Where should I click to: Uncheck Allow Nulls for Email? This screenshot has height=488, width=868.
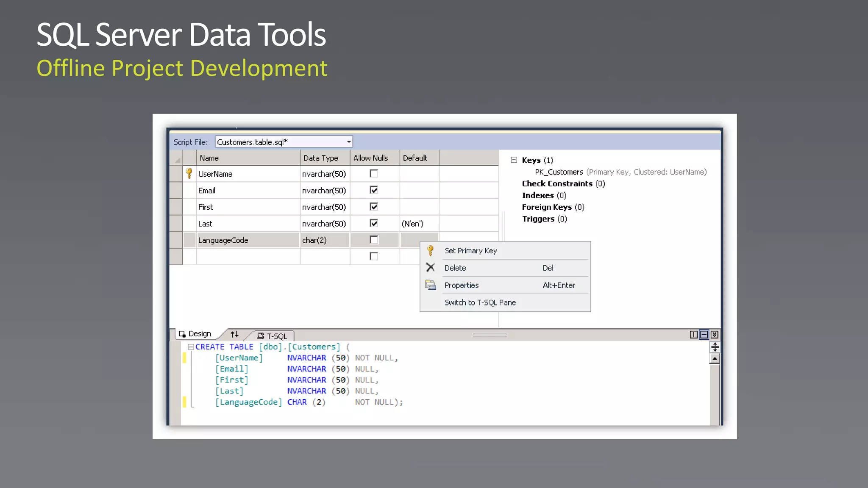374,190
